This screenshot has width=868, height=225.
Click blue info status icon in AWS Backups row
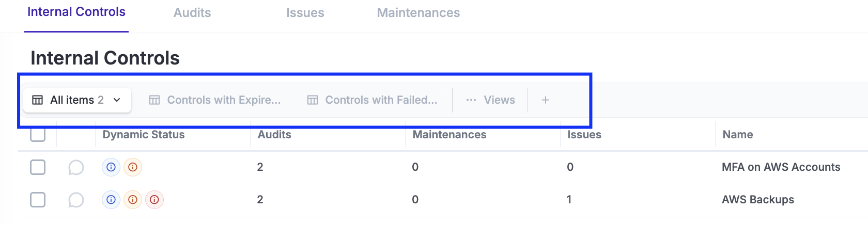point(111,200)
